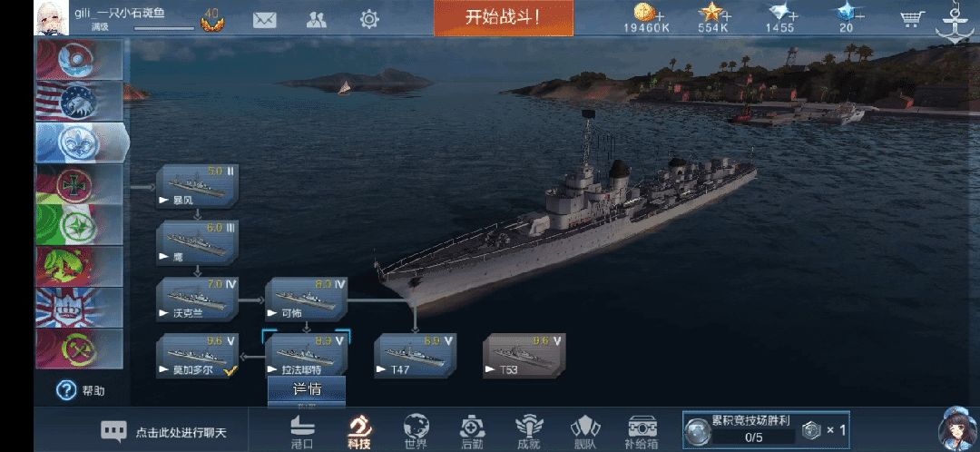Select the British crown nation flag
The height and width of the screenshot is (452, 980).
point(79,307)
